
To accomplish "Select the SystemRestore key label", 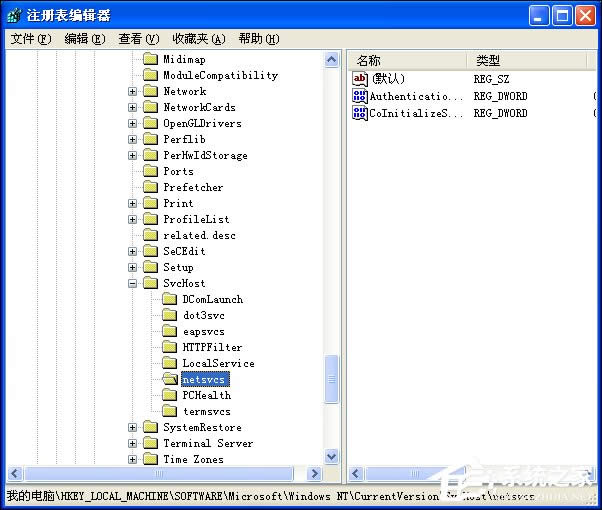I will click(202, 427).
